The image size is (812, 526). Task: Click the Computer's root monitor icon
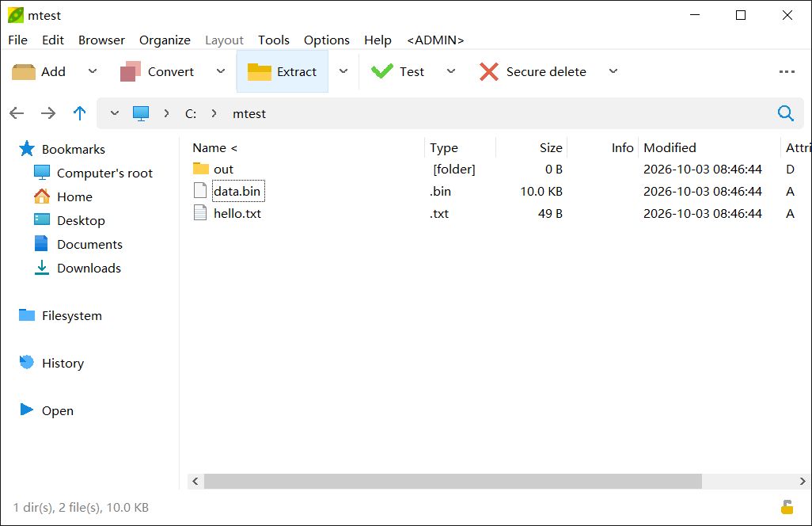42,173
